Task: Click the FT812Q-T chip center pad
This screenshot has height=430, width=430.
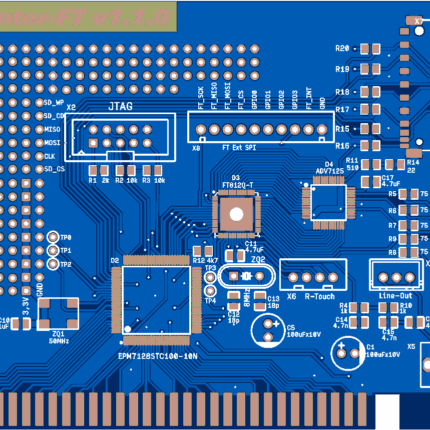Action: tap(236, 214)
